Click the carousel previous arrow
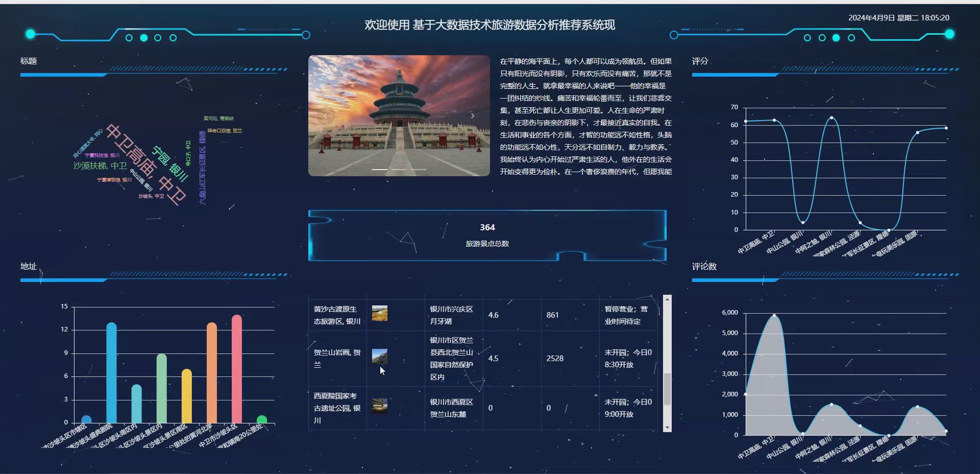980x474 pixels. click(325, 116)
